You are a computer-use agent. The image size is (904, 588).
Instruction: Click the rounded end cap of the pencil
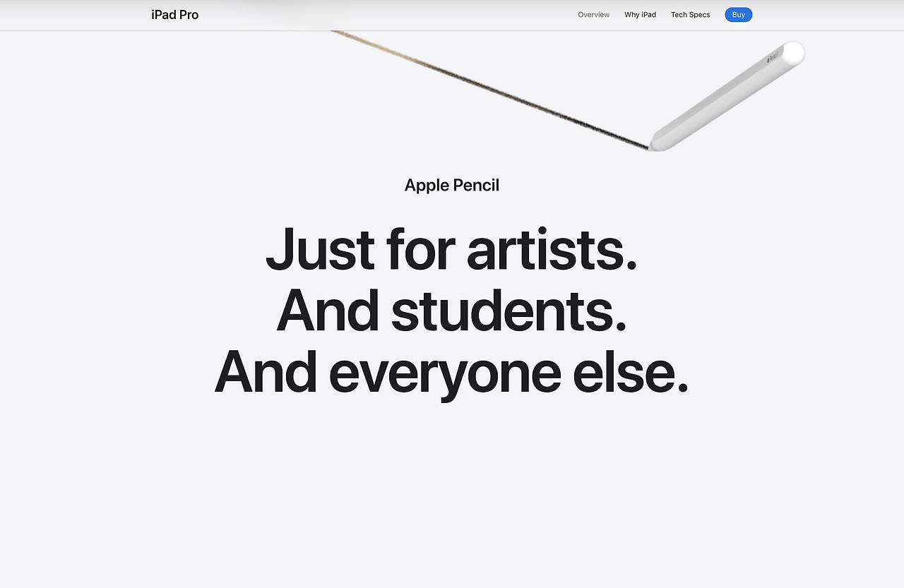pyautogui.click(x=794, y=53)
